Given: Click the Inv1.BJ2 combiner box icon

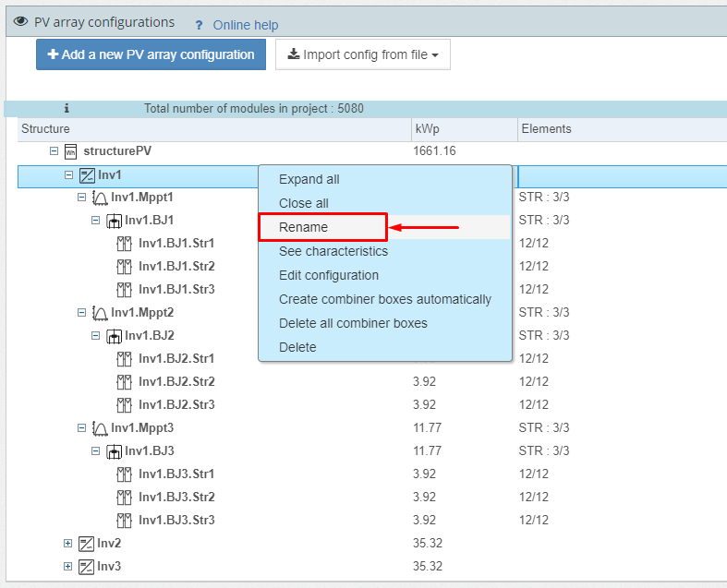Looking at the screenshot, I should pos(114,336).
